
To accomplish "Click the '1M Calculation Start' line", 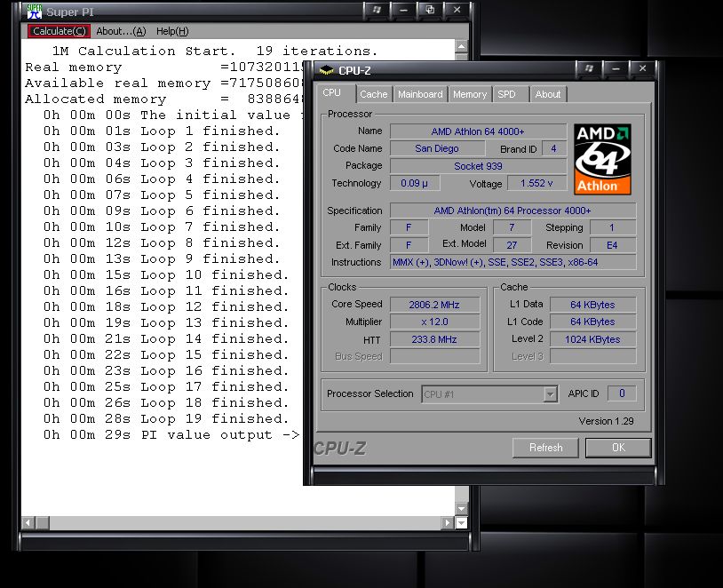I will pyautogui.click(x=215, y=51).
